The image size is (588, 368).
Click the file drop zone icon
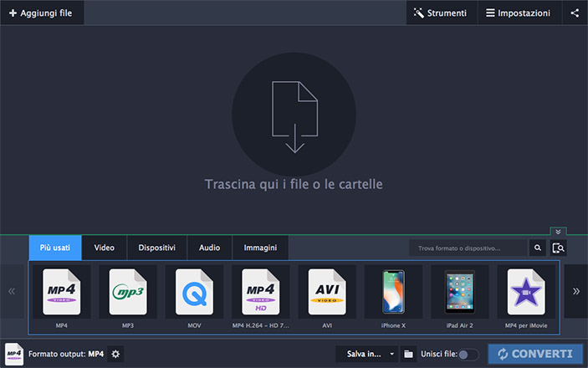tap(294, 115)
